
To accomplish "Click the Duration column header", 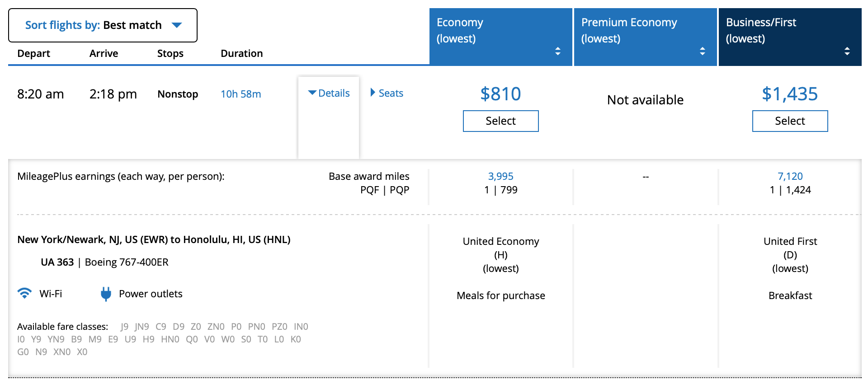I will tap(241, 53).
